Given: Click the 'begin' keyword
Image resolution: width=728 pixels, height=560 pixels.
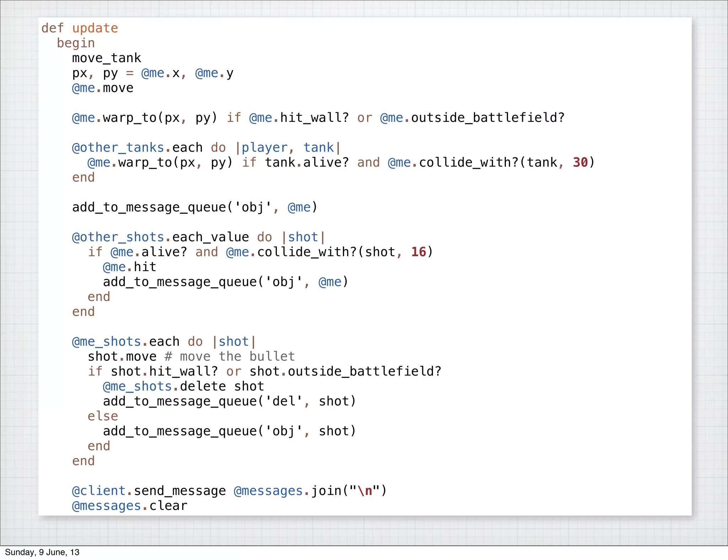Looking at the screenshot, I should pyautogui.click(x=76, y=43).
